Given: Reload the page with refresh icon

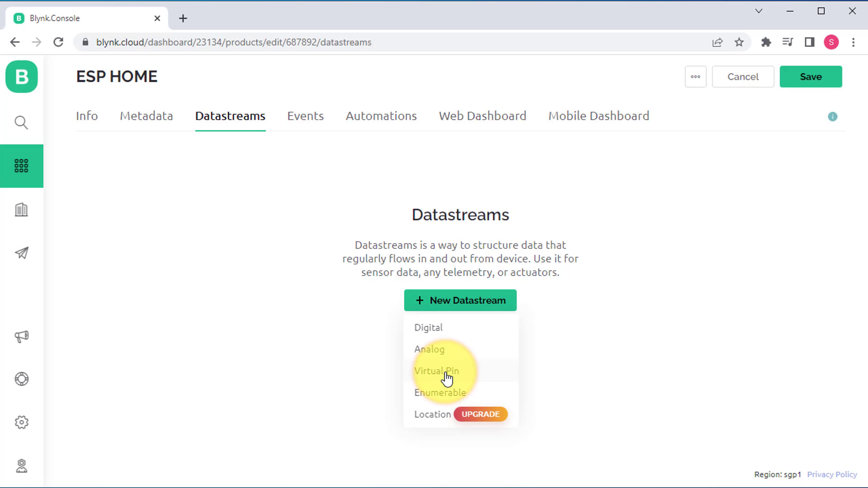Looking at the screenshot, I should click(x=58, y=42).
